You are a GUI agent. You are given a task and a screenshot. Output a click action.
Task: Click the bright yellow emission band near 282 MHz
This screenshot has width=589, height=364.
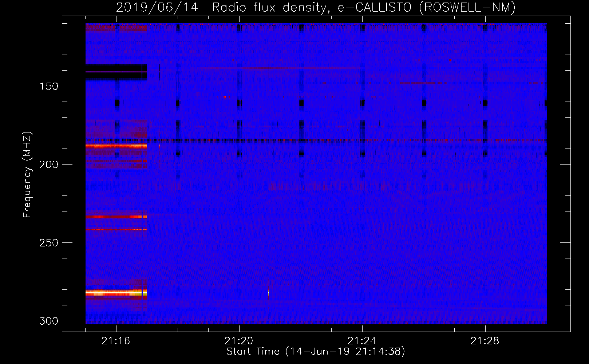[116, 293]
